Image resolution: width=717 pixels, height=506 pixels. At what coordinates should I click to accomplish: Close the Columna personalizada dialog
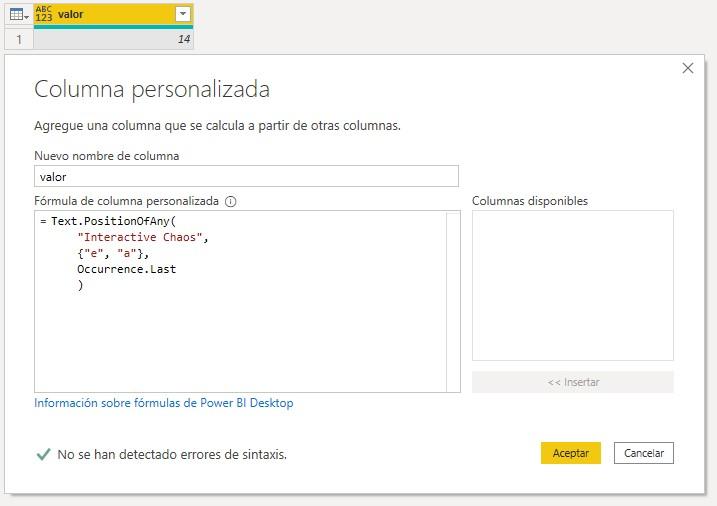click(687, 68)
